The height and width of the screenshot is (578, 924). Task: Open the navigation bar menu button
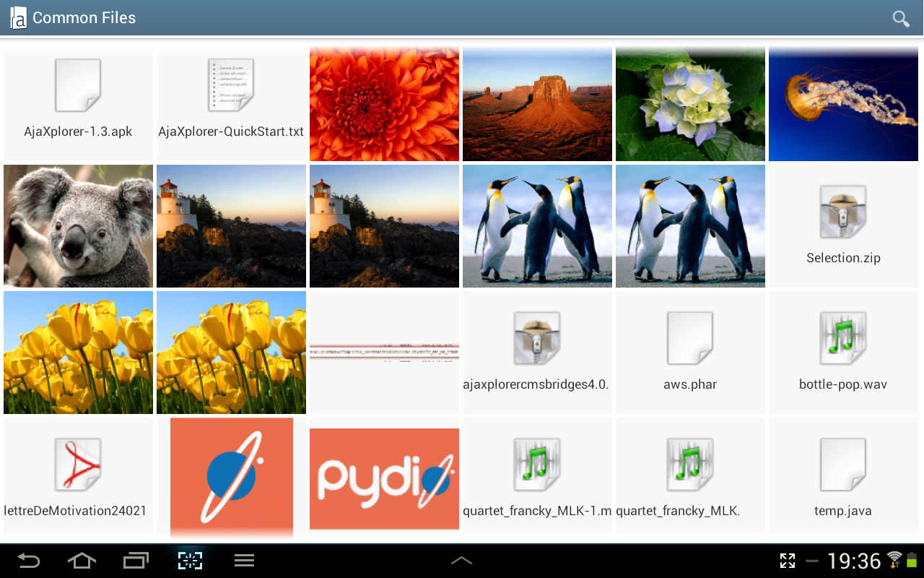[243, 560]
